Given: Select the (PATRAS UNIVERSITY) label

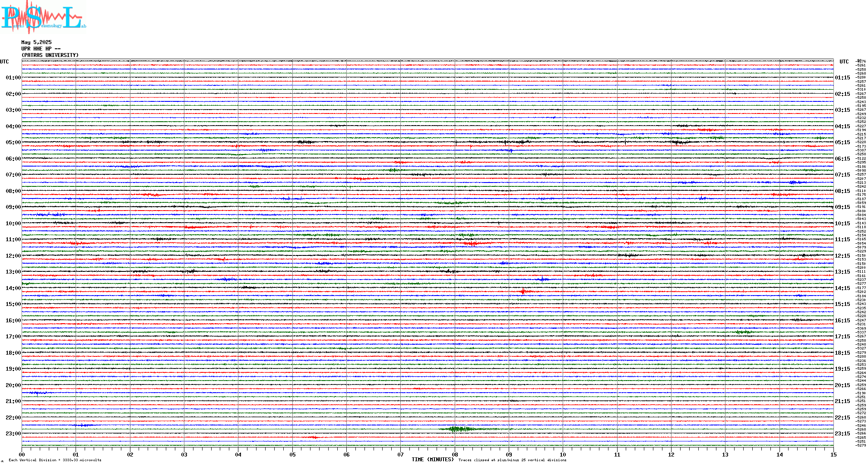Looking at the screenshot, I should [x=50, y=55].
